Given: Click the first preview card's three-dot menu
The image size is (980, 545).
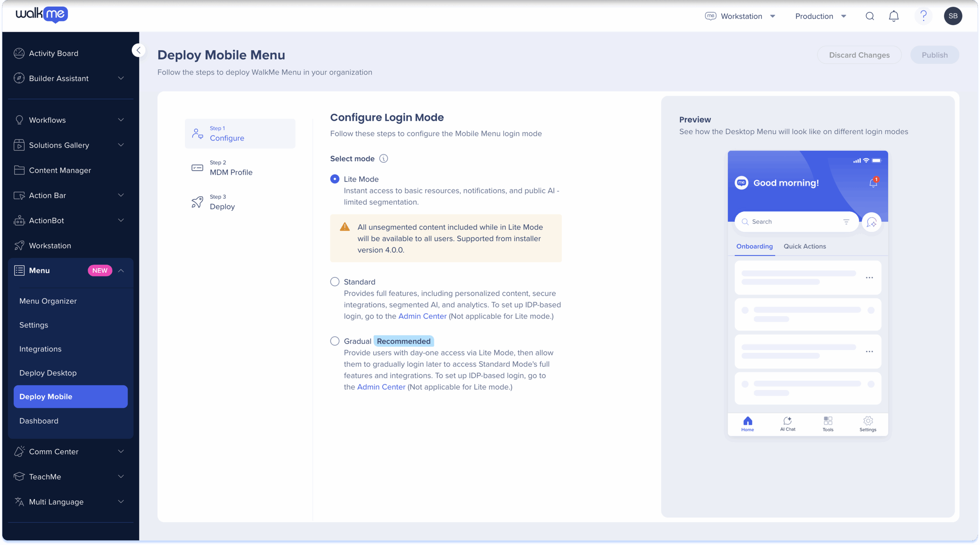Looking at the screenshot, I should 869,278.
